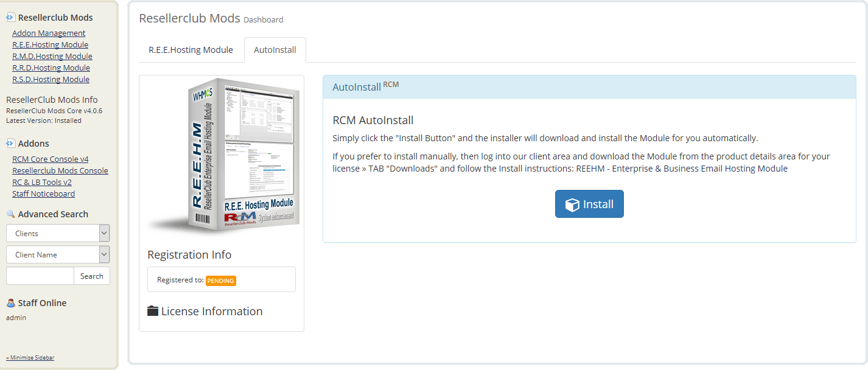Focus the Advanced Search text field
Screen dimensions: 868x370
(40, 276)
